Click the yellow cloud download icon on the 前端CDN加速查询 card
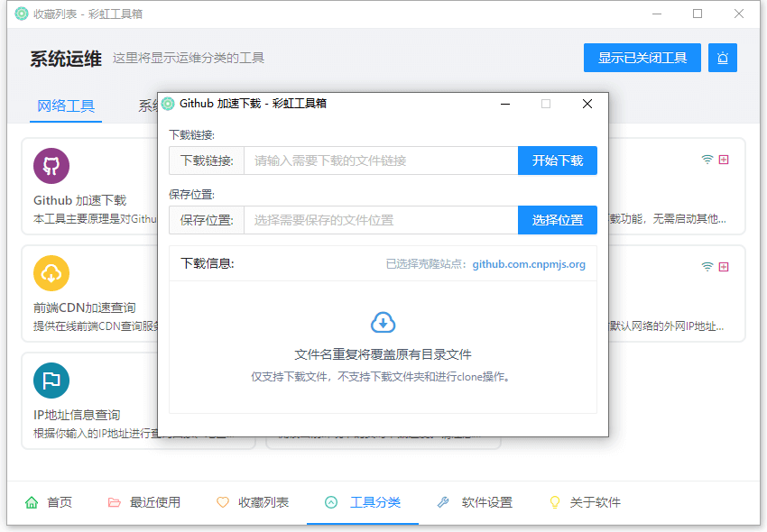767x532 pixels. click(51, 273)
